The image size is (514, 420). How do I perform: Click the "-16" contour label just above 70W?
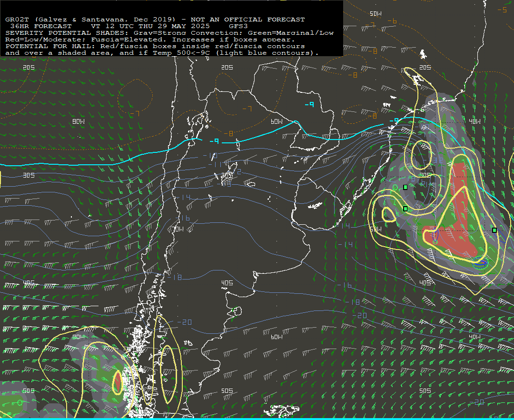coord(182,218)
